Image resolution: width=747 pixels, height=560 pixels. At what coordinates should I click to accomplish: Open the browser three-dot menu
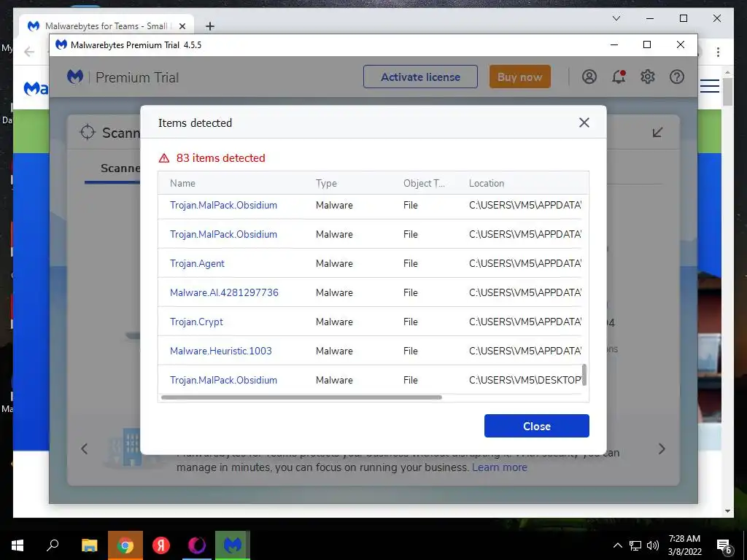coord(718,52)
